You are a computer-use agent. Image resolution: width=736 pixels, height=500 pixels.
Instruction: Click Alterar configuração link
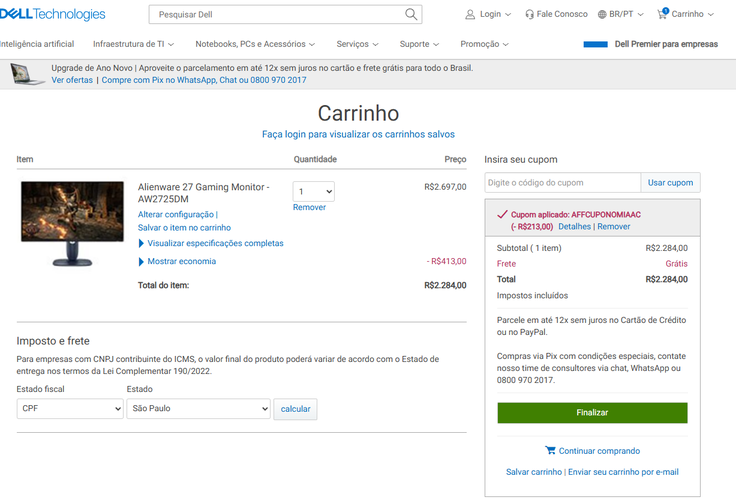tap(176, 215)
